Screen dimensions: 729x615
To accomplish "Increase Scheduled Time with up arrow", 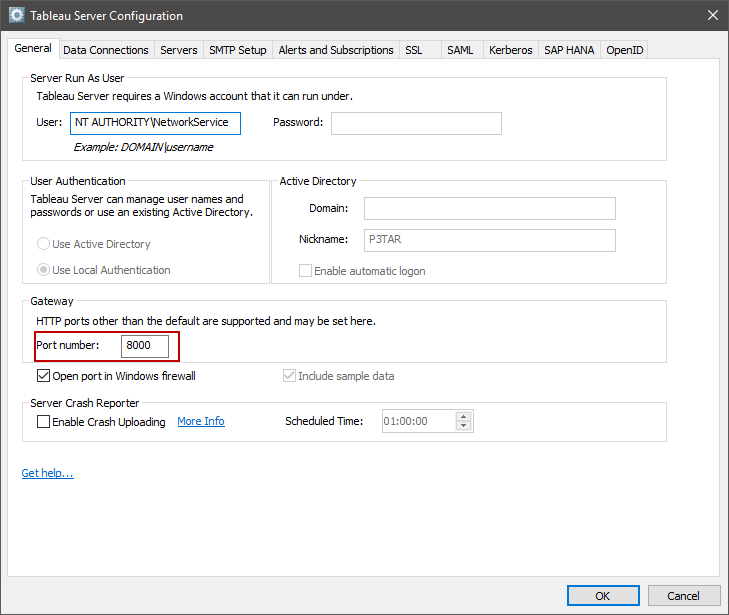I will tap(464, 416).
